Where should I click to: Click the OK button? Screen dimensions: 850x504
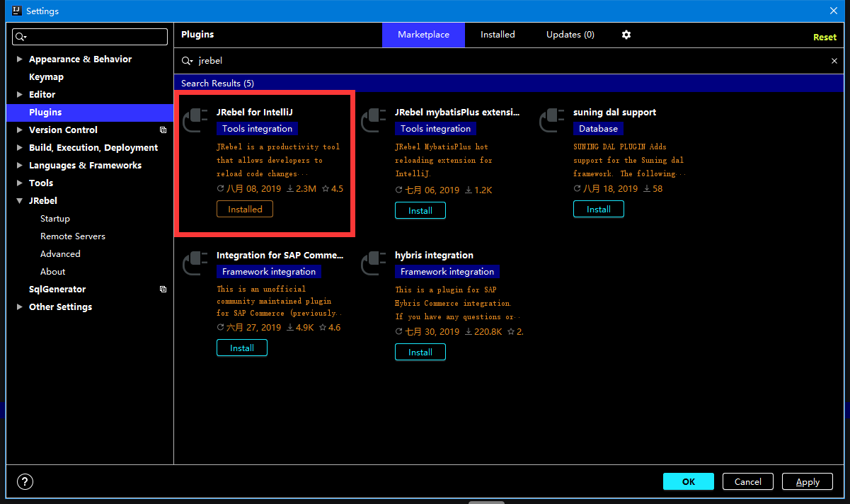pyautogui.click(x=689, y=482)
